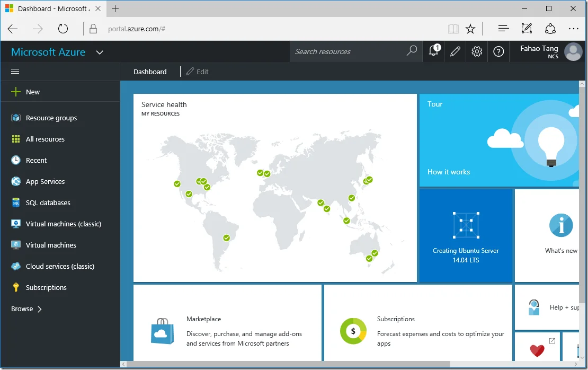This screenshot has height=370, width=588.
Task: Open the notifications bell icon
Action: [434, 51]
